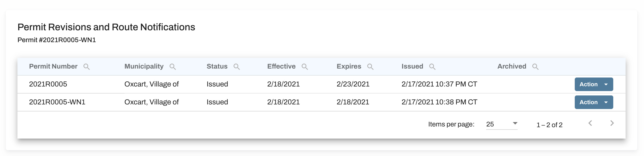
Task: Go to the previous page using the arrow
Action: (590, 123)
